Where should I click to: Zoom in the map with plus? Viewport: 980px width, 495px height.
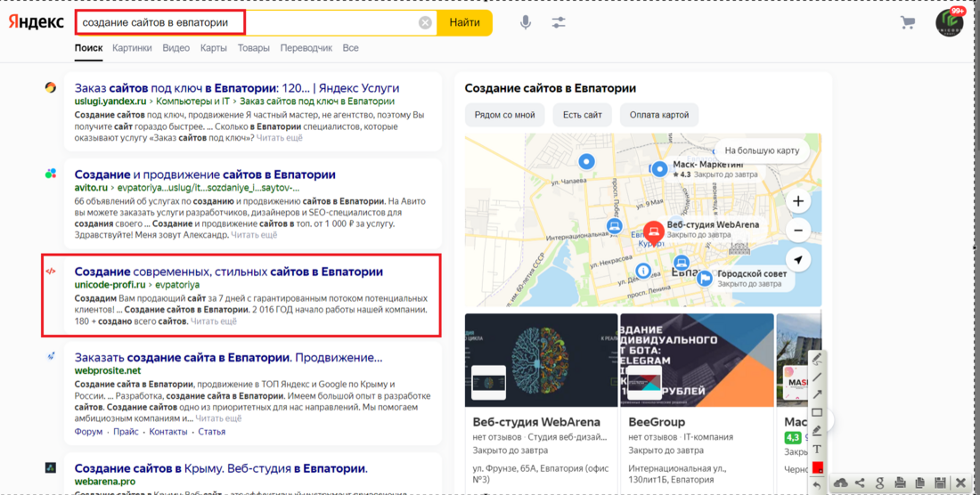click(798, 201)
